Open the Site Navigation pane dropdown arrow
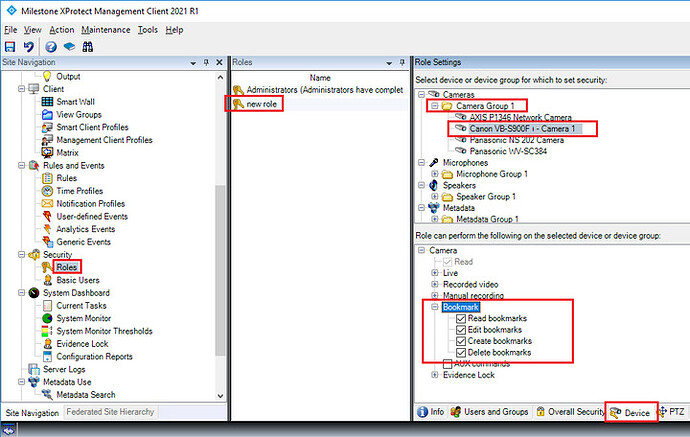The image size is (690, 437). (193, 63)
